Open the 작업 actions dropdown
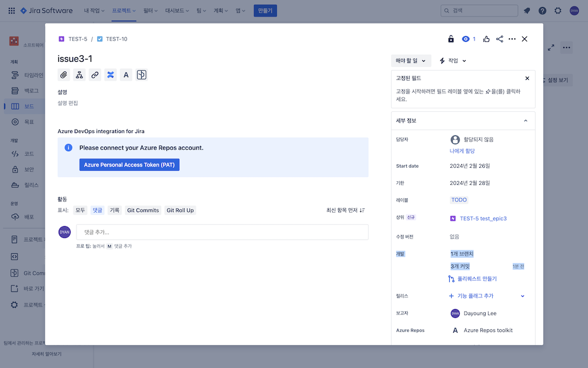Image resolution: width=588 pixels, height=368 pixels. point(453,61)
